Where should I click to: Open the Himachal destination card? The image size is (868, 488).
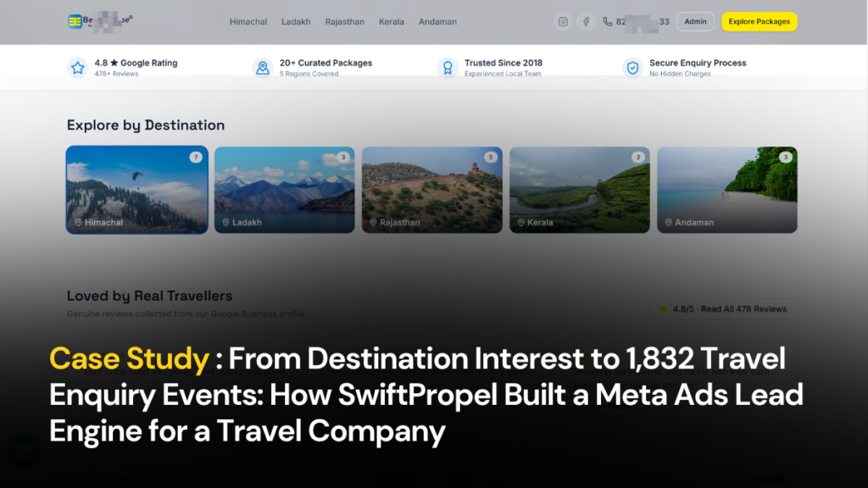pyautogui.click(x=137, y=190)
